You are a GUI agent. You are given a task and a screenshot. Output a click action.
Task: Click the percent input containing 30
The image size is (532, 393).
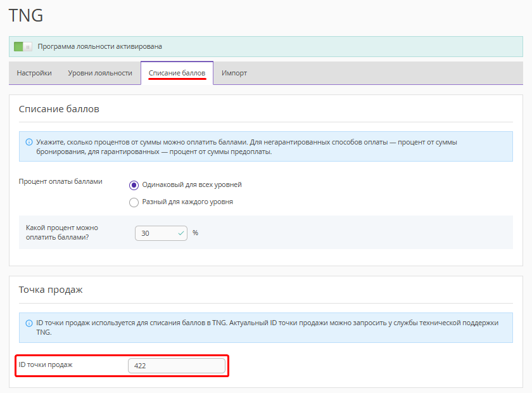(x=161, y=233)
